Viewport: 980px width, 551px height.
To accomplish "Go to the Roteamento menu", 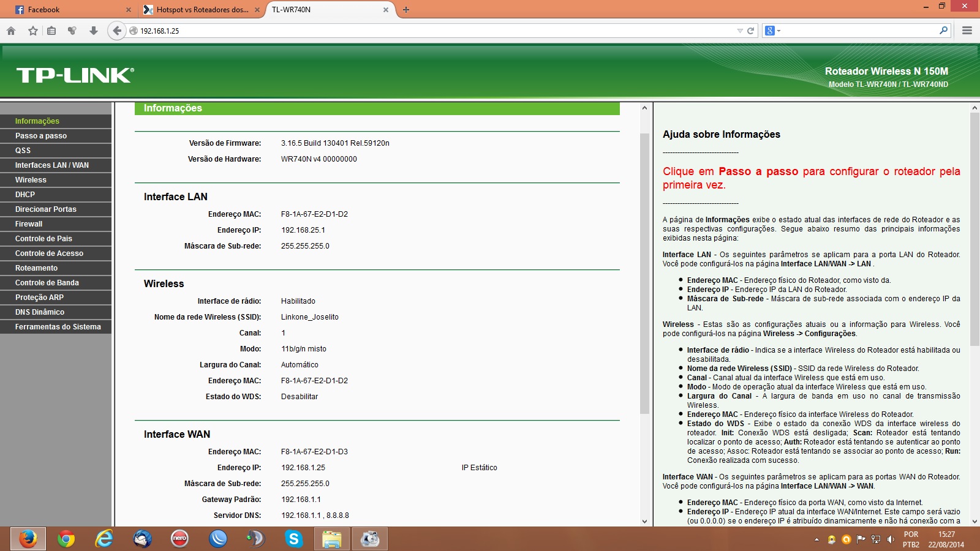I will point(56,268).
